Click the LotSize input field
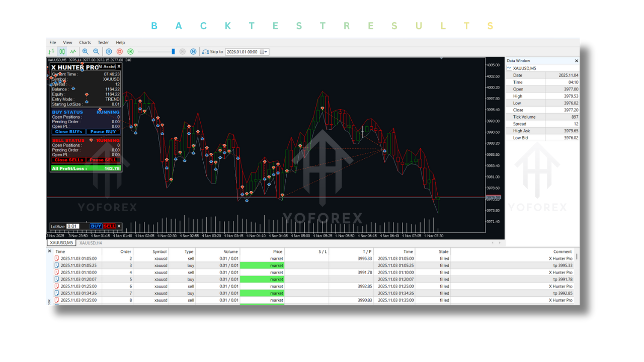644x362 pixels. coord(73,226)
